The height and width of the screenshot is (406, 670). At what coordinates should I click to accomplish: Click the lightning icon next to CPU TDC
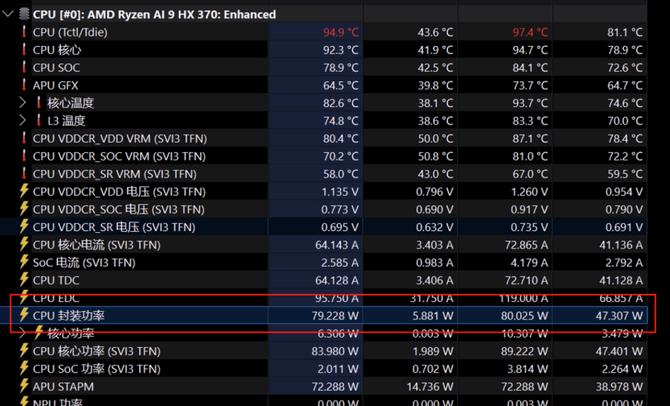click(x=24, y=280)
